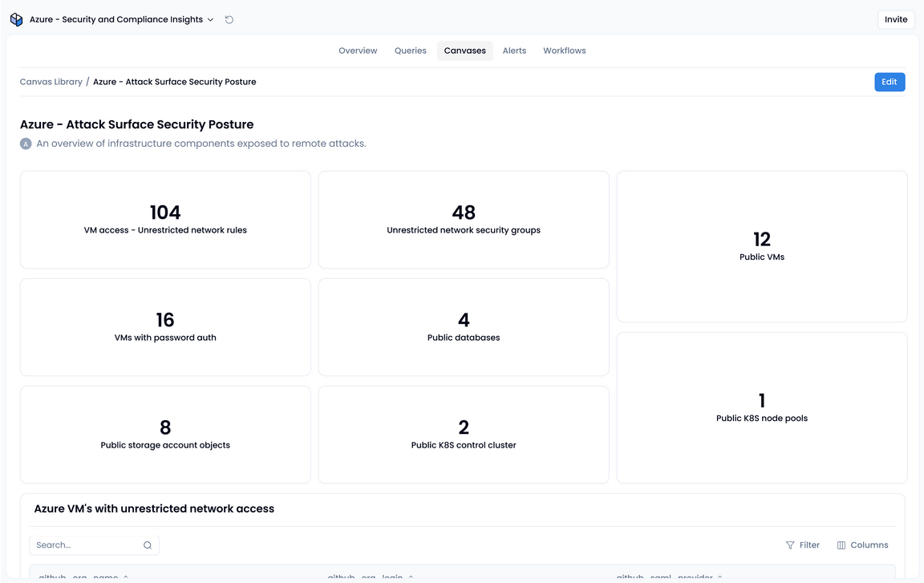This screenshot has height=583, width=924.
Task: Open the Columns chooser button label
Action: click(869, 545)
